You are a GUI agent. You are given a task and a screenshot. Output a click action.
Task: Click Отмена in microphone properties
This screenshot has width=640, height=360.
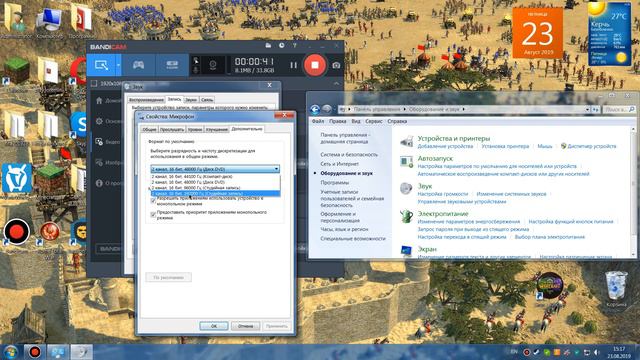click(x=245, y=326)
